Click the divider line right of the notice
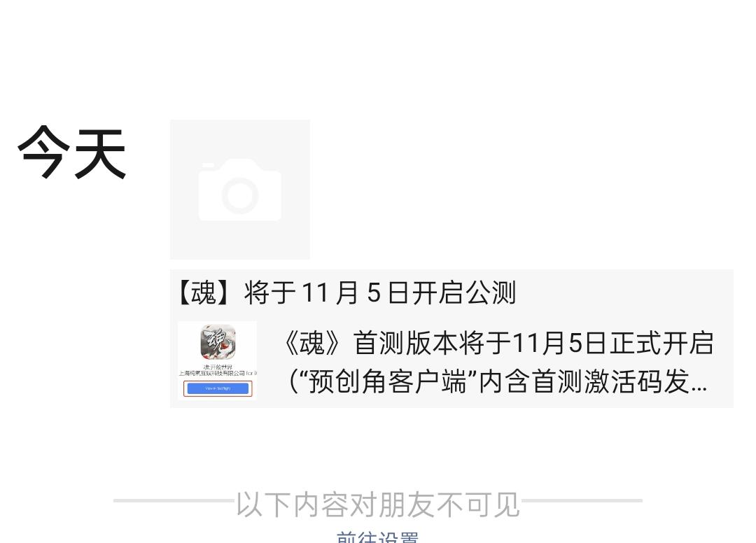756x543 pixels. [582, 500]
